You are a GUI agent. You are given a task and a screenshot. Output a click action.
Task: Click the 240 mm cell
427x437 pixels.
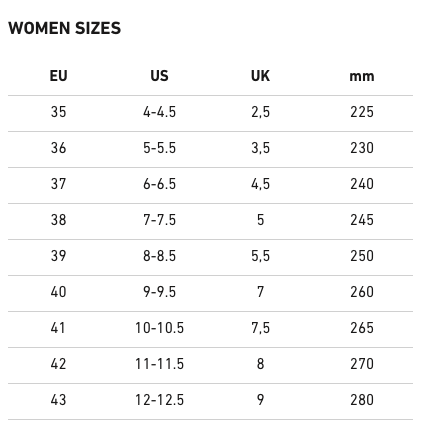362,184
